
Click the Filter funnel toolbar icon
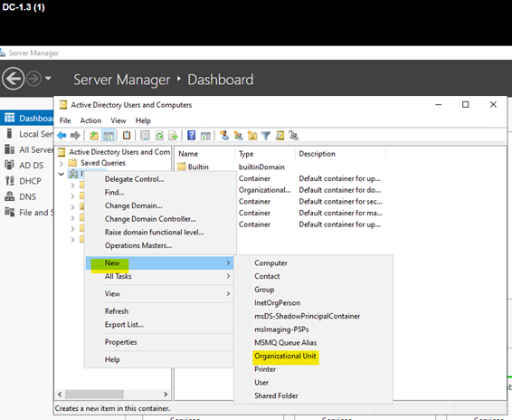[266, 135]
